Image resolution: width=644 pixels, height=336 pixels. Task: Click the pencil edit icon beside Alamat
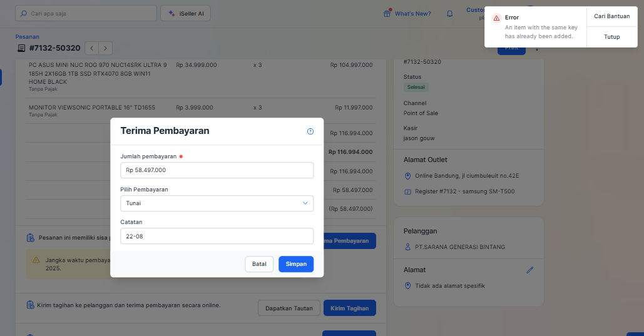pyautogui.click(x=530, y=270)
